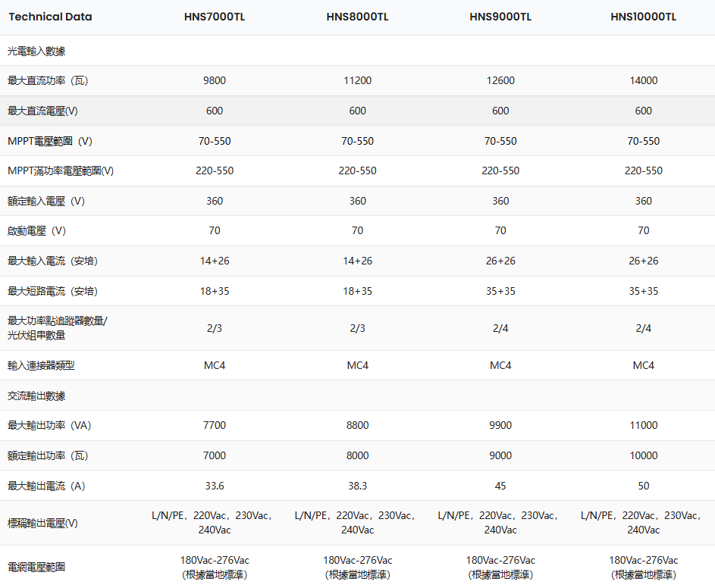The height and width of the screenshot is (588, 715).
Task: Click the 14000 max DC power value
Action: point(643,80)
